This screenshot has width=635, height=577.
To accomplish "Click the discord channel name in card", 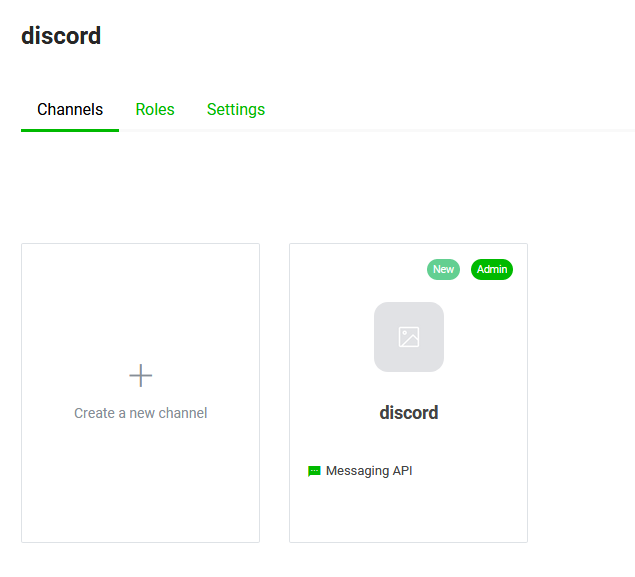I will (x=409, y=413).
